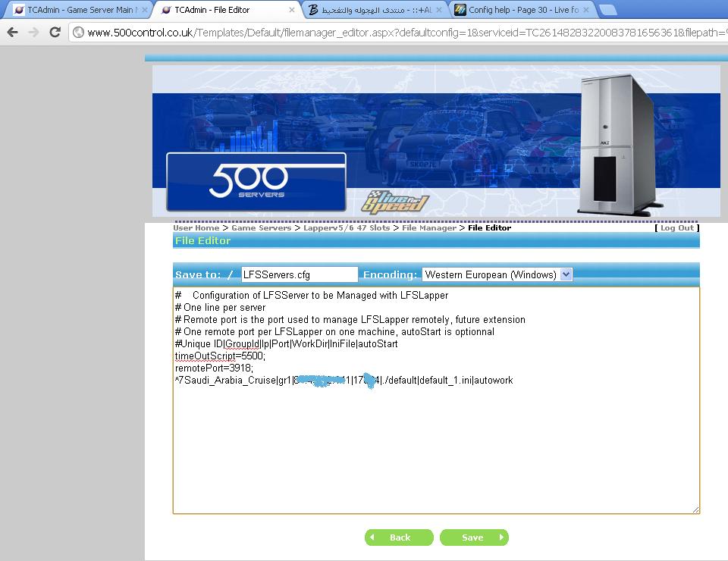Screen dimensions: 728x561
Task: Click the Encoding dropdown arrow
Action: point(566,274)
